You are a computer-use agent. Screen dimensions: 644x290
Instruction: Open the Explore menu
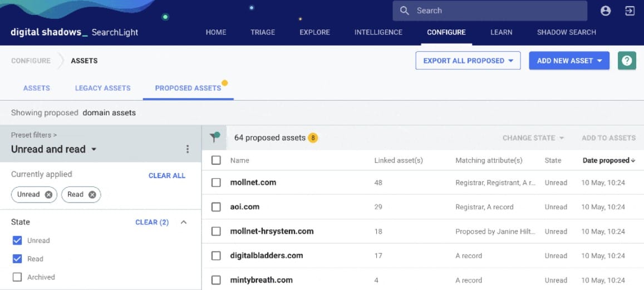314,32
